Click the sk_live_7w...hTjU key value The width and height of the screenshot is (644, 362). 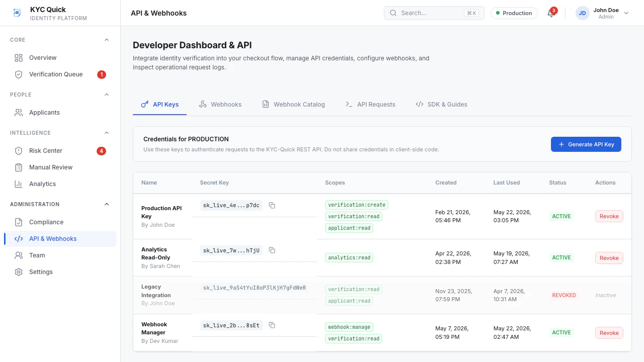[231, 250]
